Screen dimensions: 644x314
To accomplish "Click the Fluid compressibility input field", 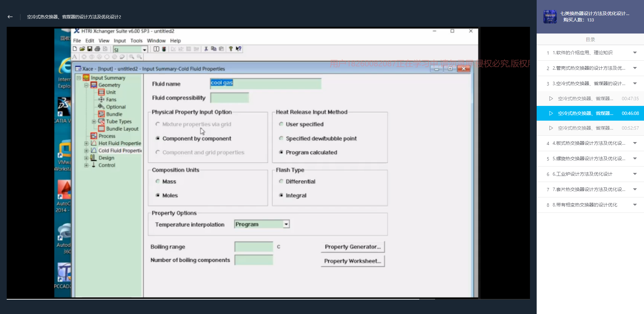I will point(229,98).
